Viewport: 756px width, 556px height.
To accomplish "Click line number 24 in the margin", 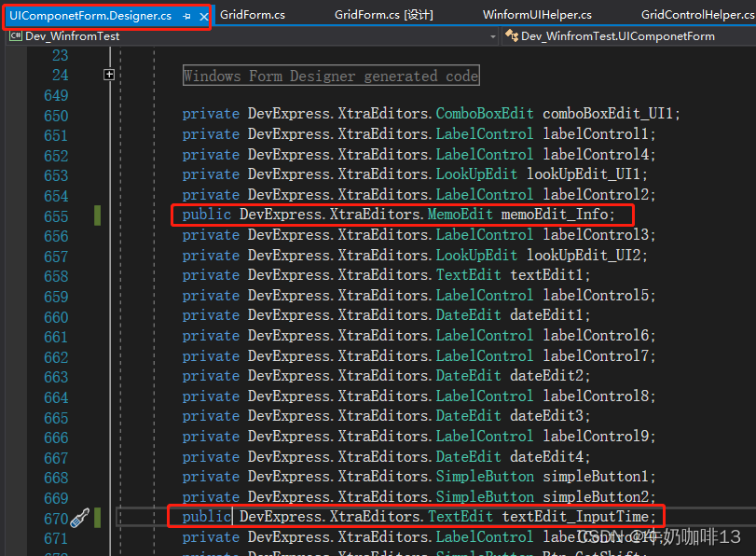I will tap(61, 76).
